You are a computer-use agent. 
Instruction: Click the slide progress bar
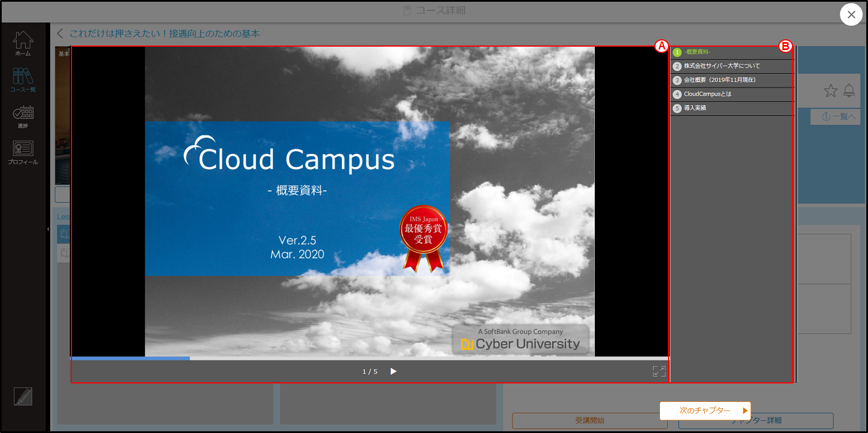point(369,358)
